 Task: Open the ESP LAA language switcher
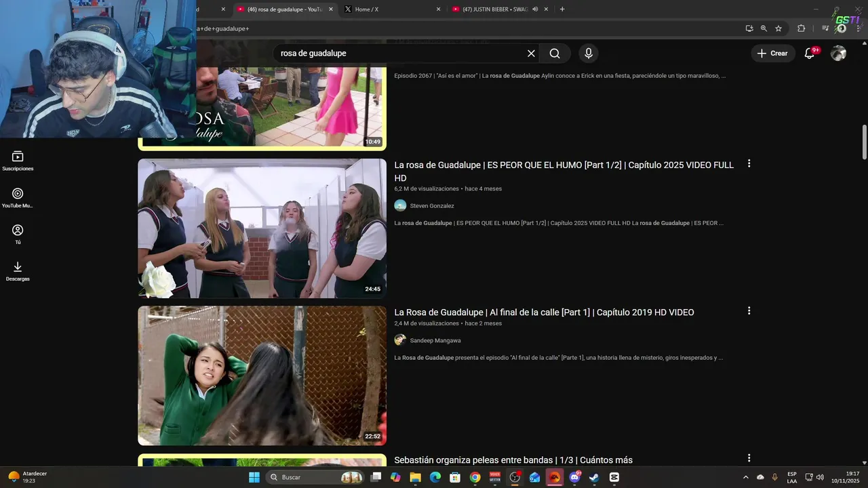(792, 477)
